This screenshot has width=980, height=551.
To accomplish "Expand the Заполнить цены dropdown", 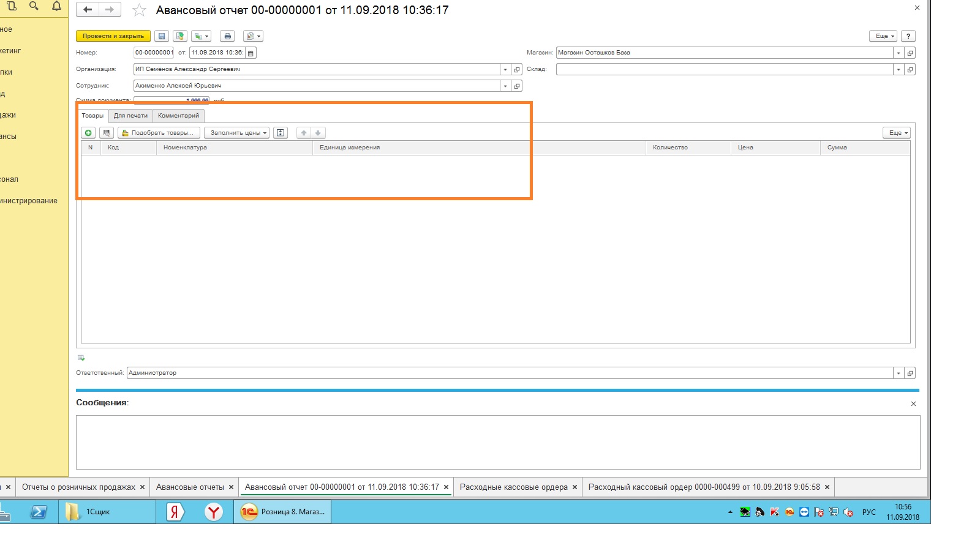I will (x=236, y=133).
